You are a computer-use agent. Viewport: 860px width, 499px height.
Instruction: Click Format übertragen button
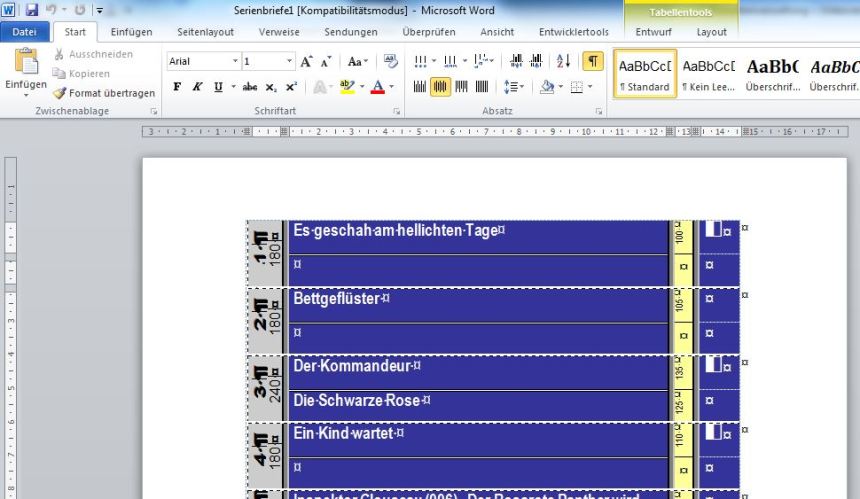pos(104,93)
